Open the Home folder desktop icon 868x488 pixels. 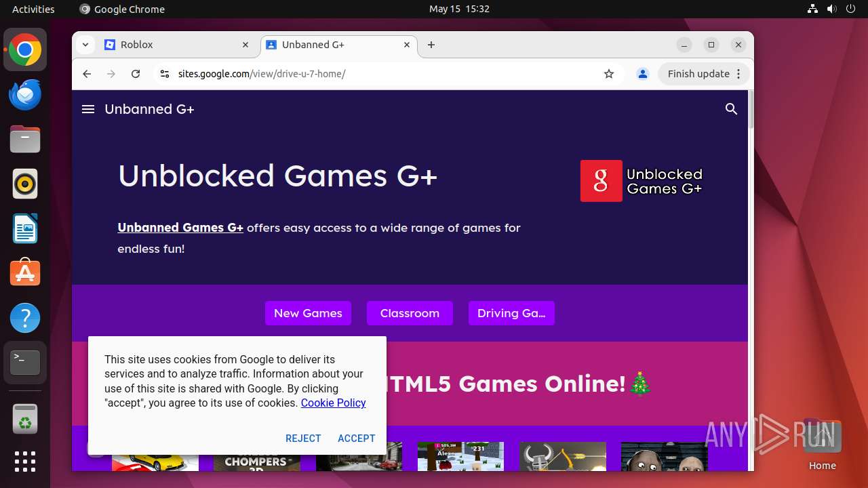pos(822,445)
